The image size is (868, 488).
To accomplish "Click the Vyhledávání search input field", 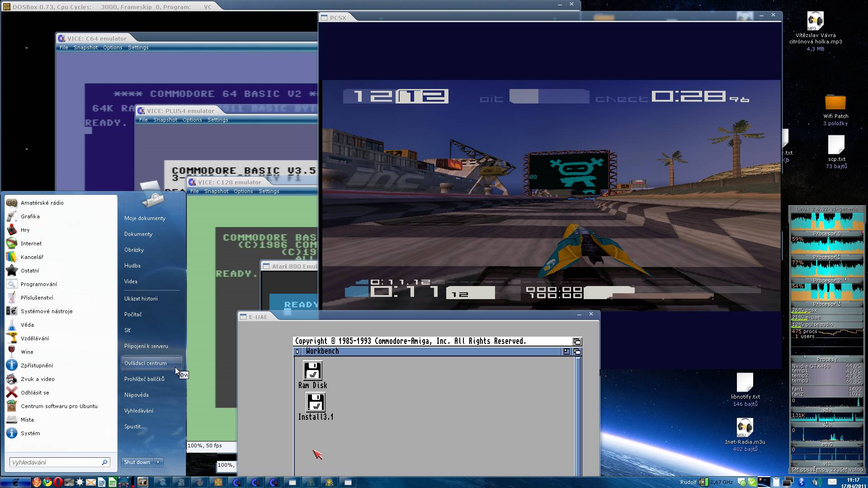I will click(59, 462).
